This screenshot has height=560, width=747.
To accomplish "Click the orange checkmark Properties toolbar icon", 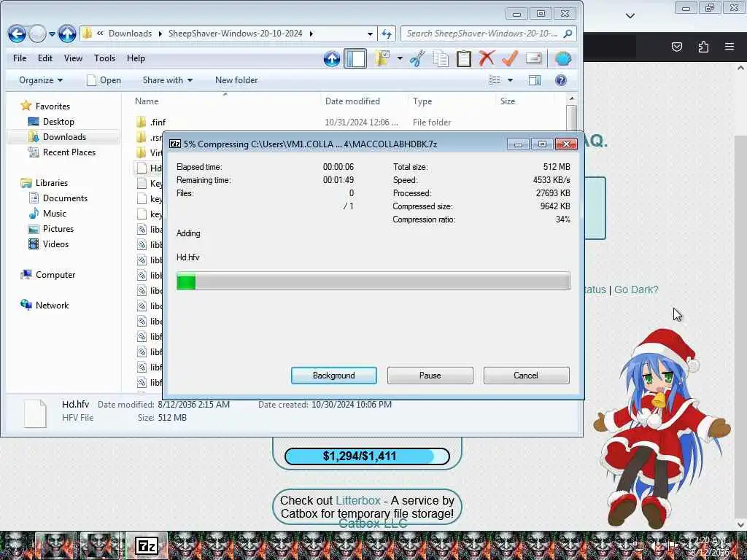I will pos(510,58).
